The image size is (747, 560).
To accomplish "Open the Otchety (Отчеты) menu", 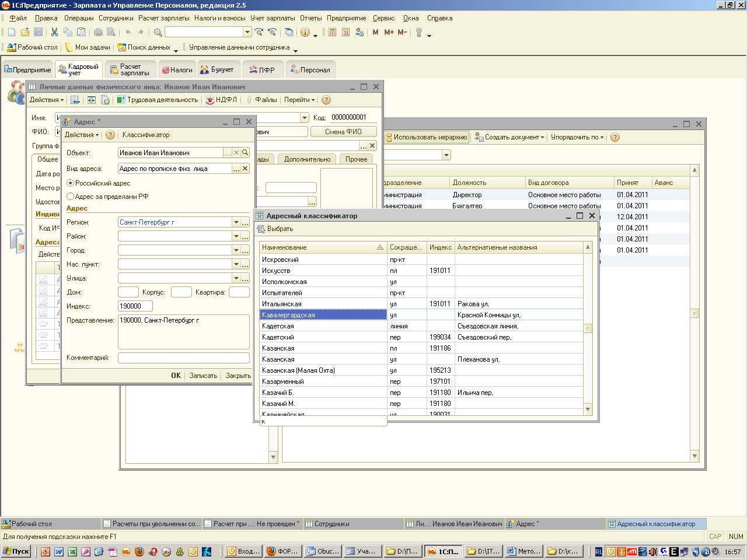I will 310,18.
